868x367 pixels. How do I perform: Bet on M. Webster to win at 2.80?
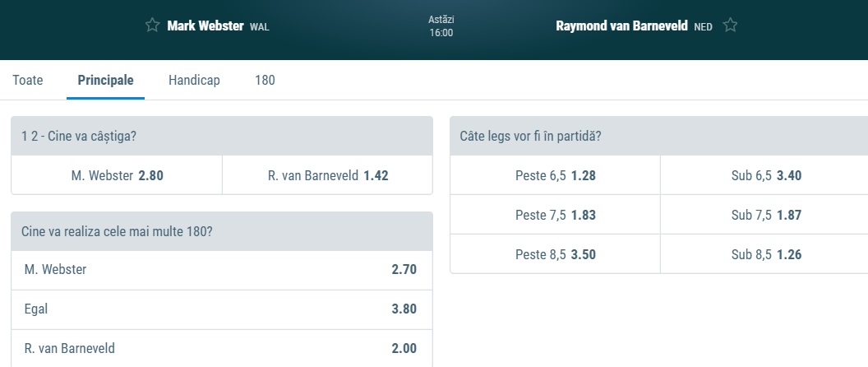pos(117,175)
